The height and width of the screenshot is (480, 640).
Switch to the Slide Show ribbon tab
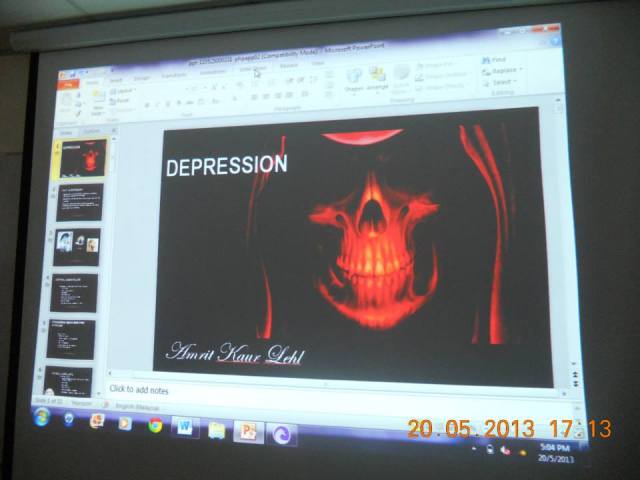tap(253, 69)
